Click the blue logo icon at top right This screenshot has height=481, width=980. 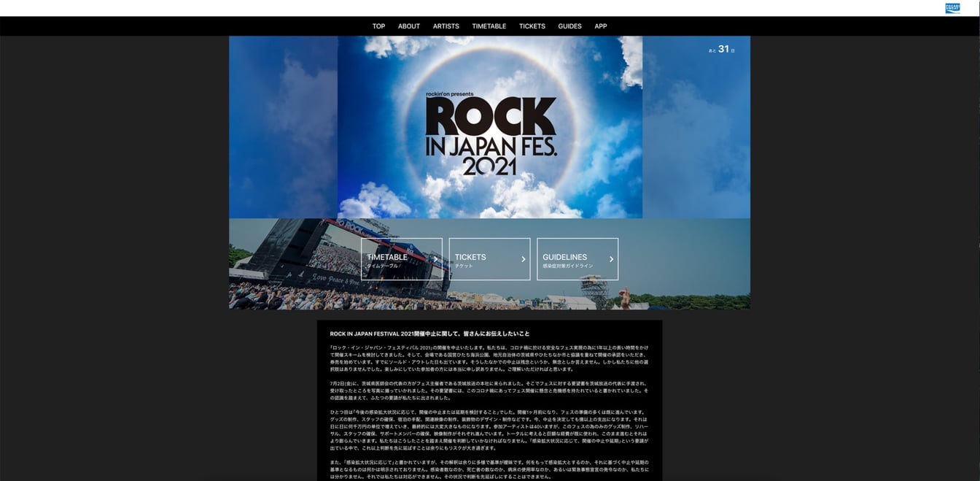[x=952, y=8]
